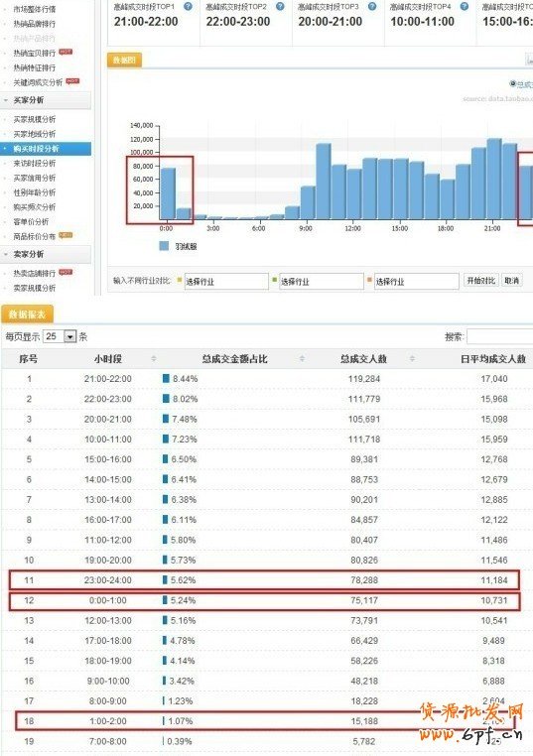Image resolution: width=533 pixels, height=756 pixels.
Task: Click the sort arrows on the 总成交人数 column
Action: [x=413, y=358]
